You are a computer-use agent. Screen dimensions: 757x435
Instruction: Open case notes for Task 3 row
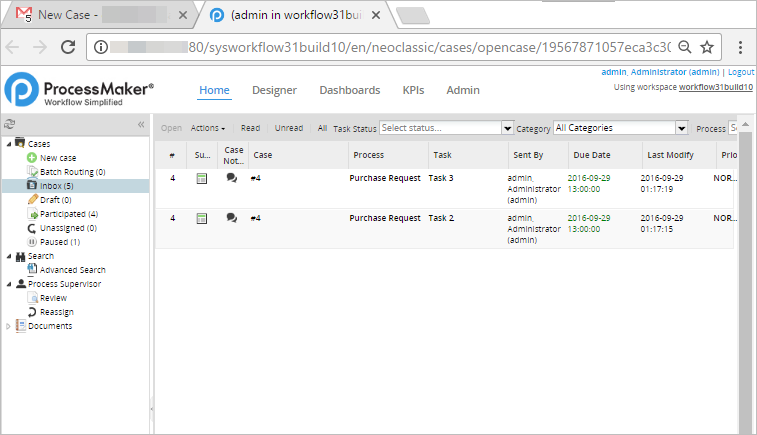pyautogui.click(x=232, y=178)
